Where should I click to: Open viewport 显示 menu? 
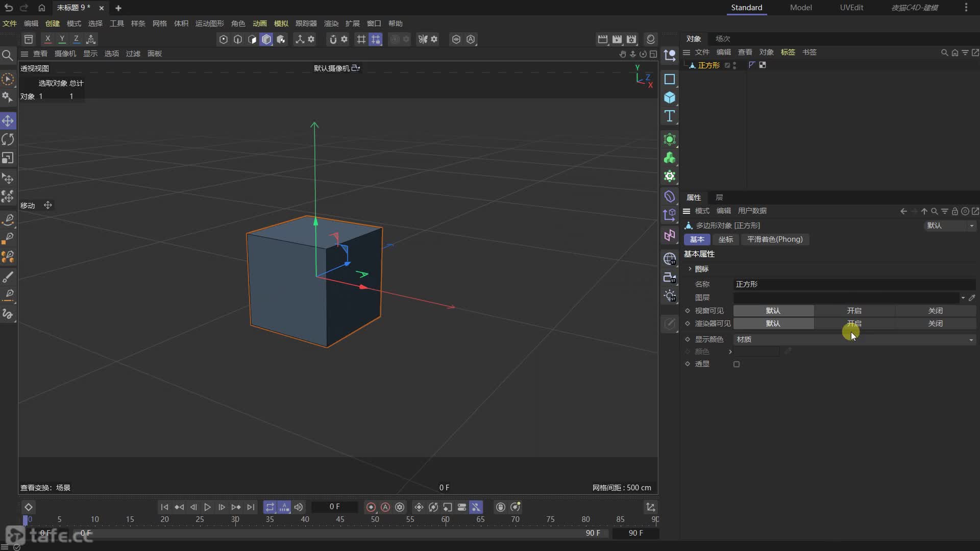pyautogui.click(x=90, y=54)
